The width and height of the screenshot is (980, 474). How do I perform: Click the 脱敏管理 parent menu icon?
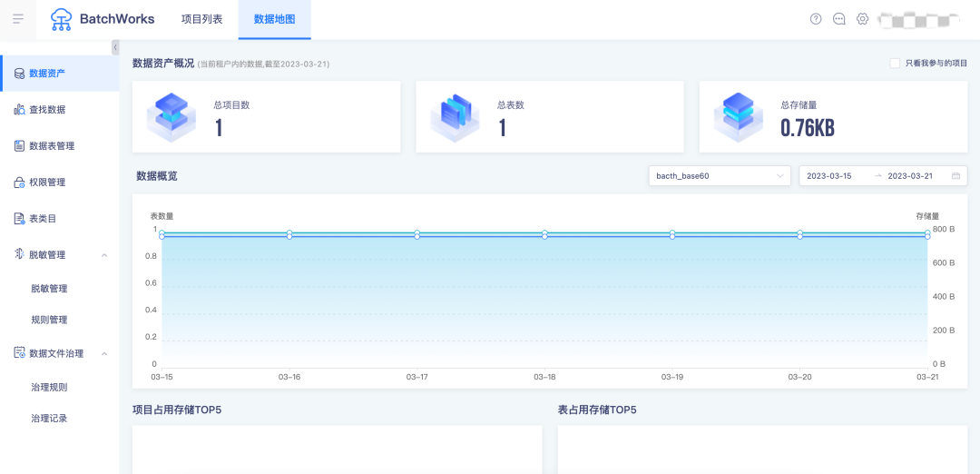[x=19, y=255]
